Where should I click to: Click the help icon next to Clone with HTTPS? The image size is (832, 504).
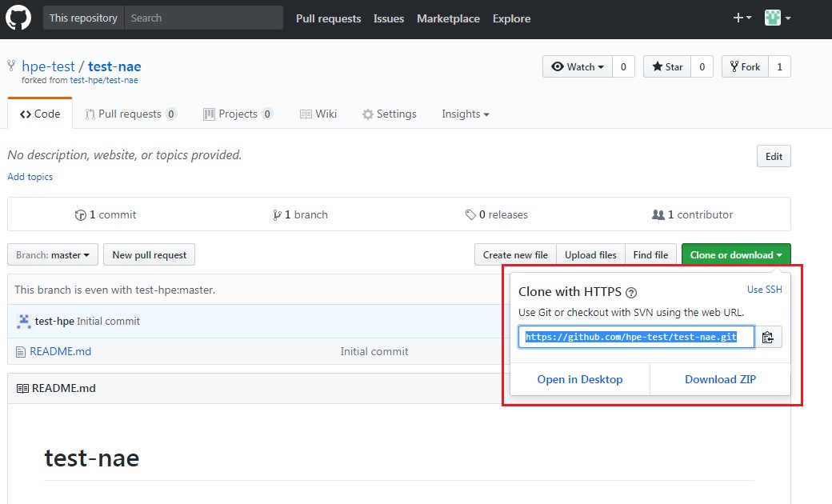coord(631,292)
